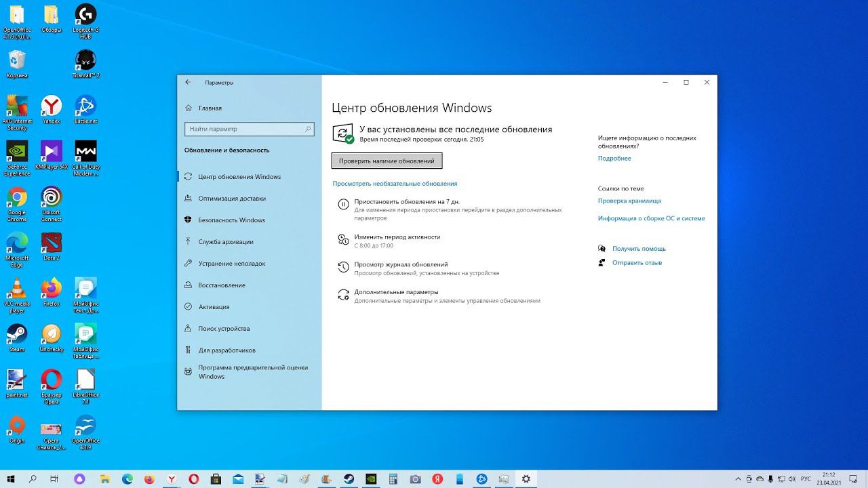Image resolution: width=868 pixels, height=488 pixels.
Task: Click the Подробнее link
Action: click(x=614, y=159)
